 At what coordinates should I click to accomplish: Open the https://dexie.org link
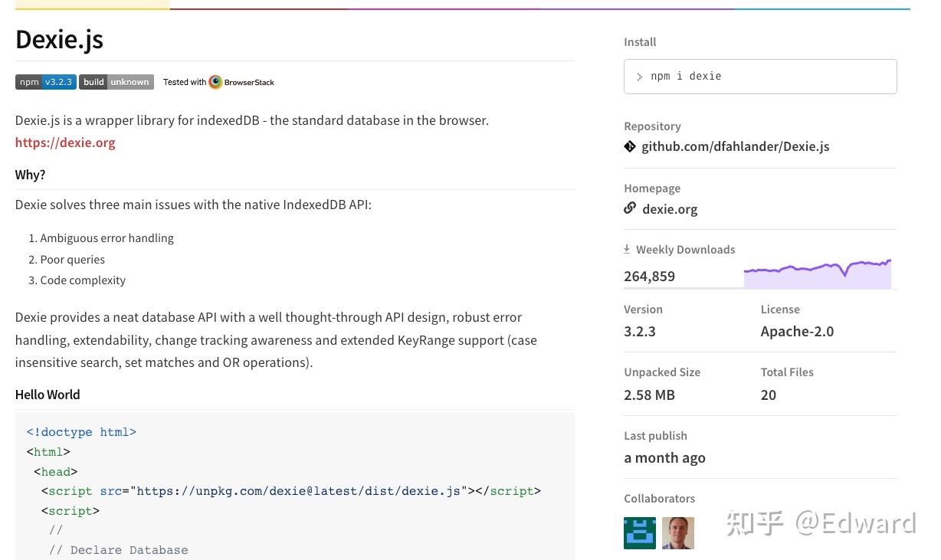(65, 142)
